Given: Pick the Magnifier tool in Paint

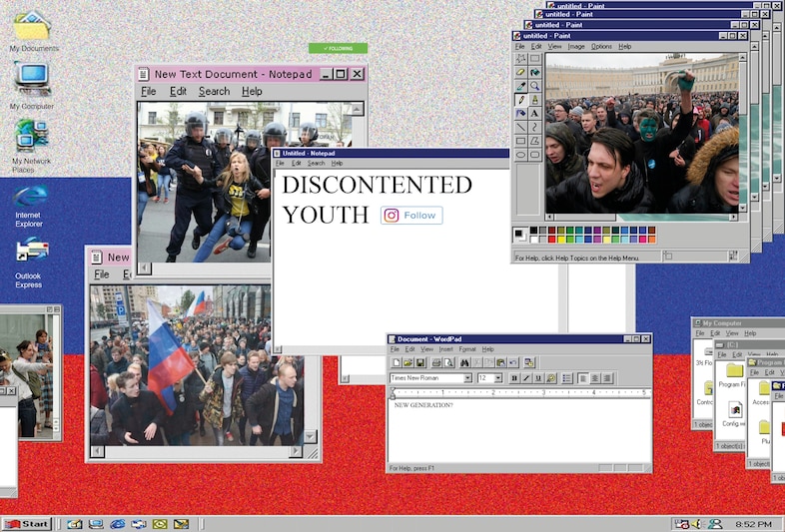Looking at the screenshot, I should click(x=535, y=86).
